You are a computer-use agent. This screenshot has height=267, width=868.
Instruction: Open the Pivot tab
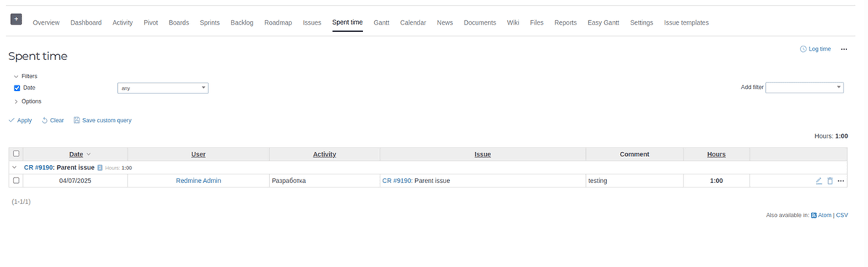point(151,22)
